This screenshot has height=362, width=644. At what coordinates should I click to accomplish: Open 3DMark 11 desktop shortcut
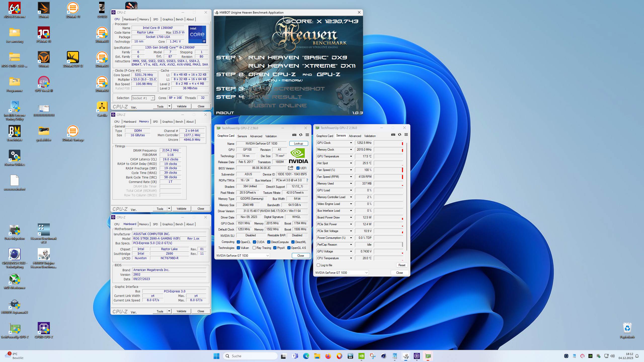[73, 10]
